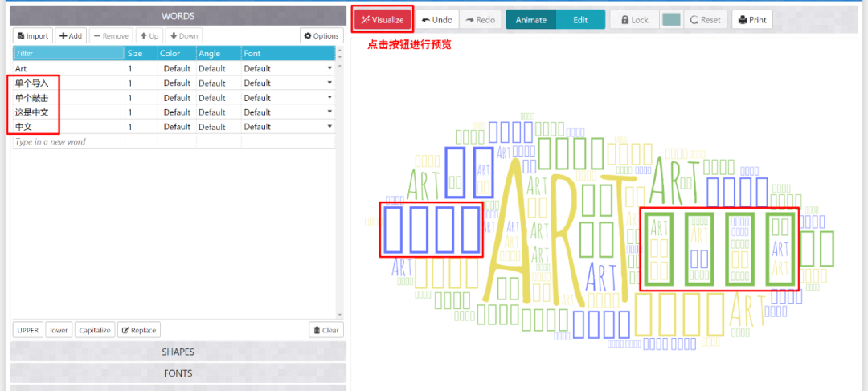Screen dimensions: 868x391
Task: Select the 单个敲击 word
Action: pyautogui.click(x=32, y=98)
